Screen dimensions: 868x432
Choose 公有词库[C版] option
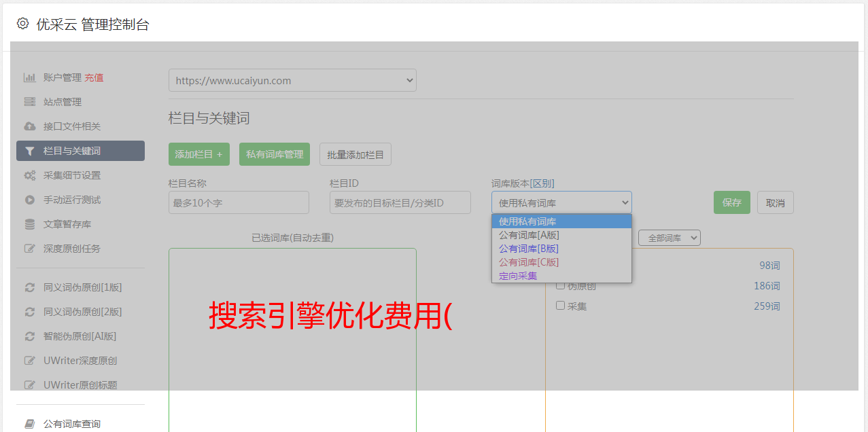[561, 262]
